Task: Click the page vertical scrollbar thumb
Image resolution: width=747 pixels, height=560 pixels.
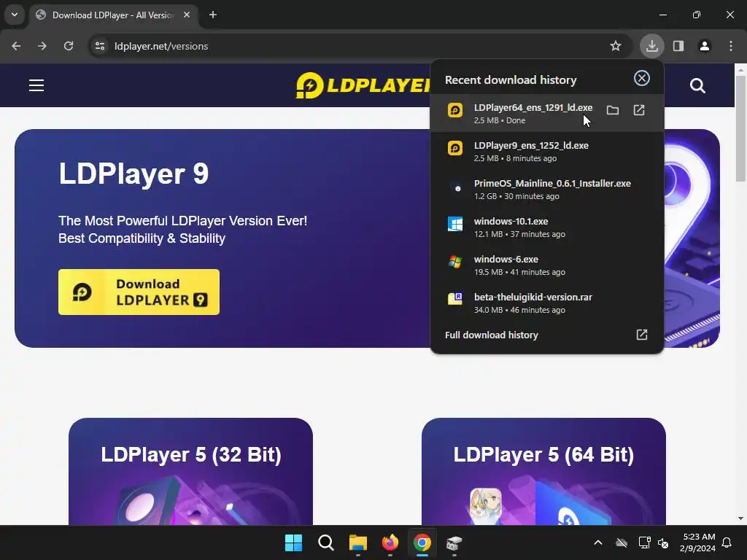Action: [x=740, y=128]
